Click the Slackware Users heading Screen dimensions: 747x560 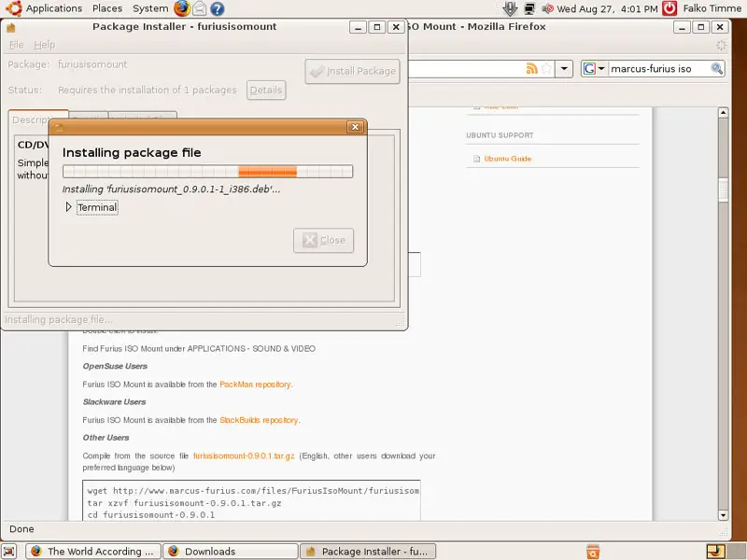pos(114,402)
